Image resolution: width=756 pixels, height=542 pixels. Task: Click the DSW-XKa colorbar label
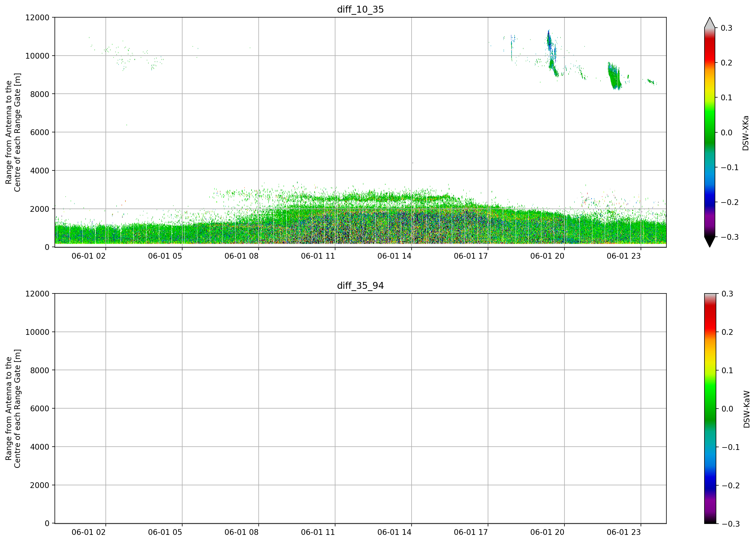click(x=746, y=133)
